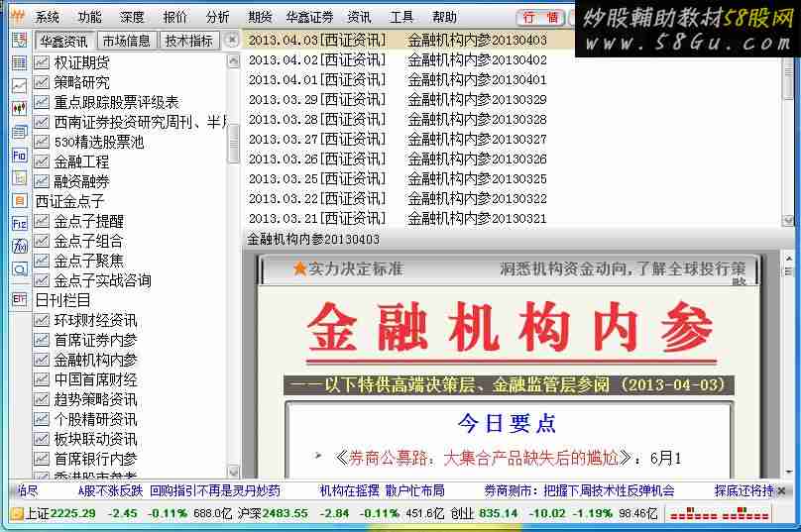Screen dimensions: 801x532
Task: Switch to the 华鑫资讯 tab
Action: coord(64,41)
